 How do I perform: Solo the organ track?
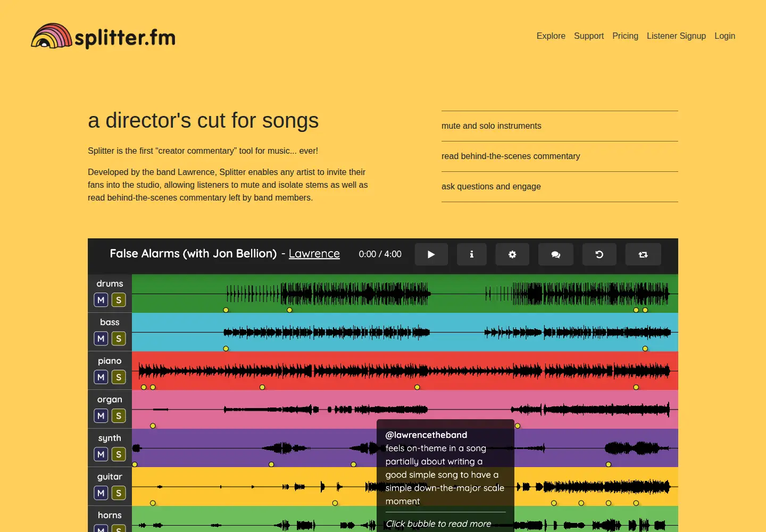[x=119, y=415]
